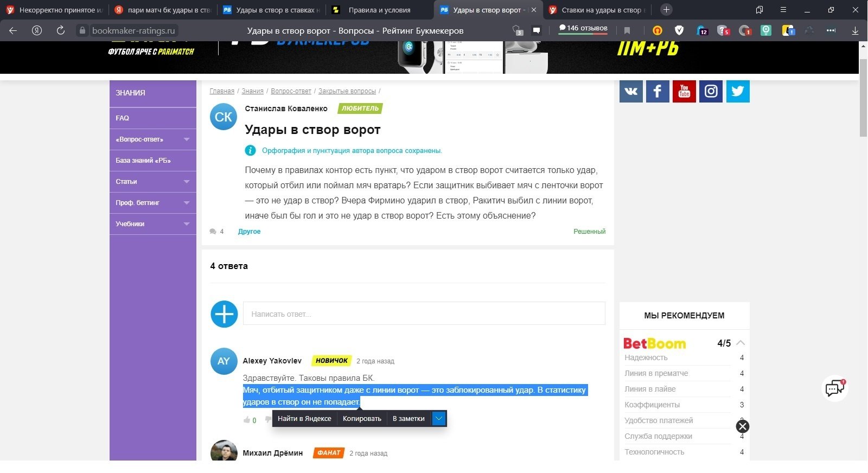
Task: Click the Другое category link
Action: click(249, 232)
